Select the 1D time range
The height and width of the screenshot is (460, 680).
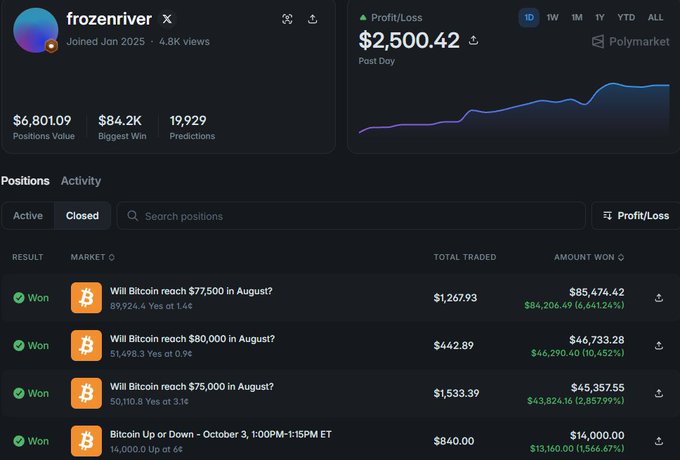click(529, 18)
